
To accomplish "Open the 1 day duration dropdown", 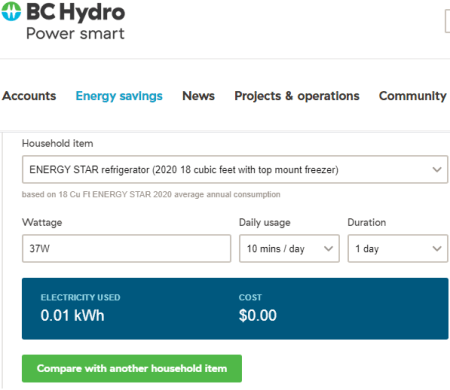I will click(x=398, y=249).
